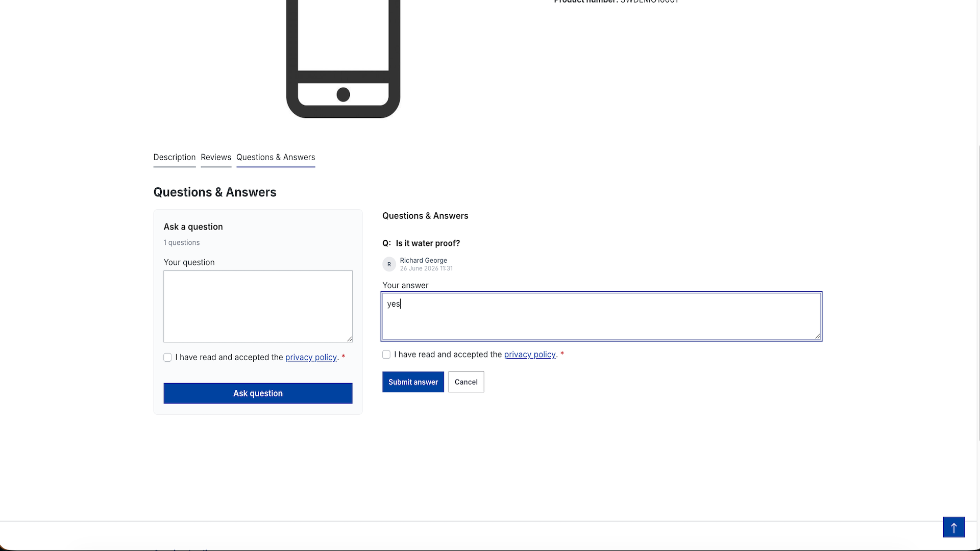The image size is (980, 551).
Task: Click the Richard George author name
Action: click(x=424, y=260)
